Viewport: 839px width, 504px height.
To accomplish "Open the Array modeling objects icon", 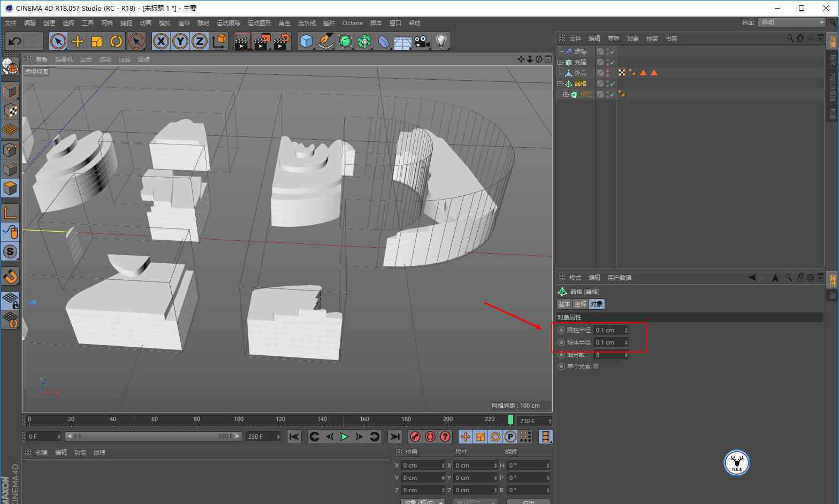I will 364,41.
